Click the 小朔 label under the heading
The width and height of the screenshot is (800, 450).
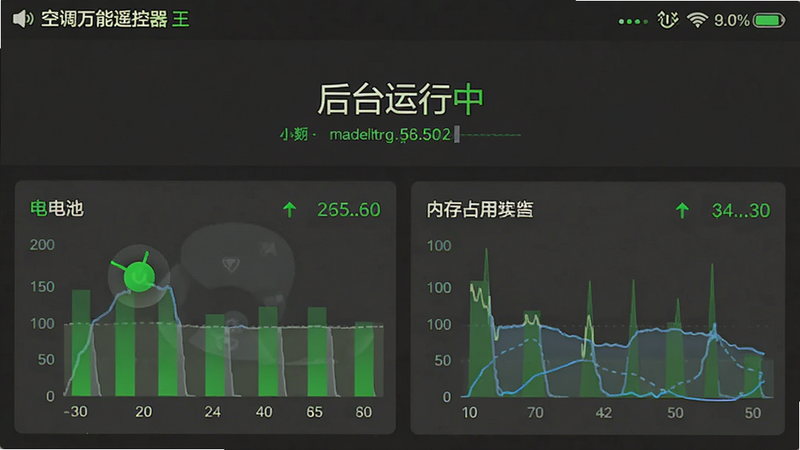294,135
